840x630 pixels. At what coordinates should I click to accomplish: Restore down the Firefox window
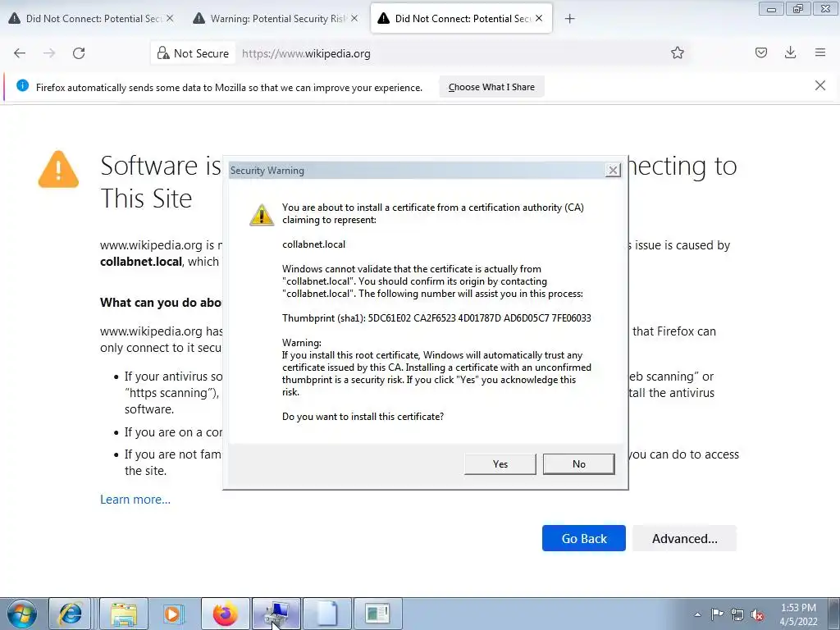point(798,9)
